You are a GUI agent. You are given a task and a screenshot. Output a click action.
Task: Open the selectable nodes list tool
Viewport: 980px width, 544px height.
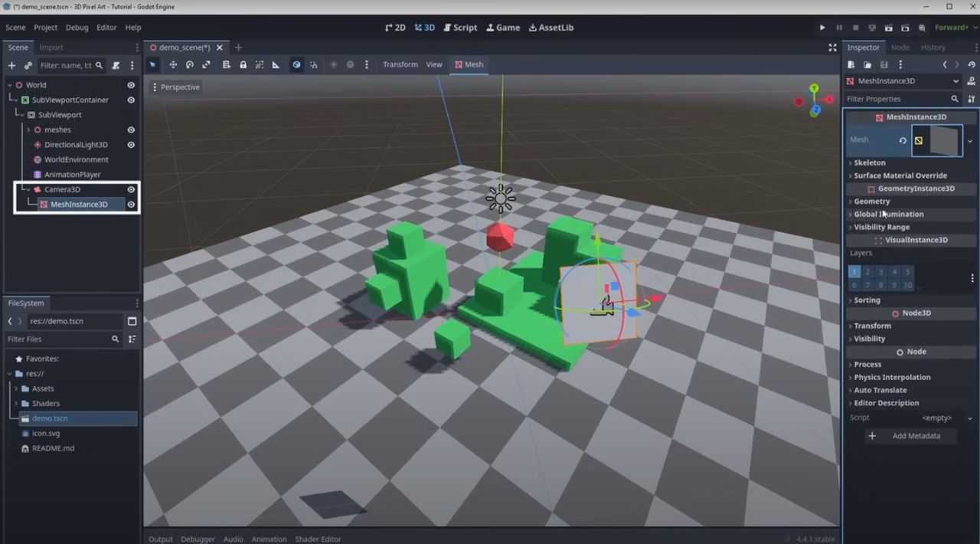(226, 64)
